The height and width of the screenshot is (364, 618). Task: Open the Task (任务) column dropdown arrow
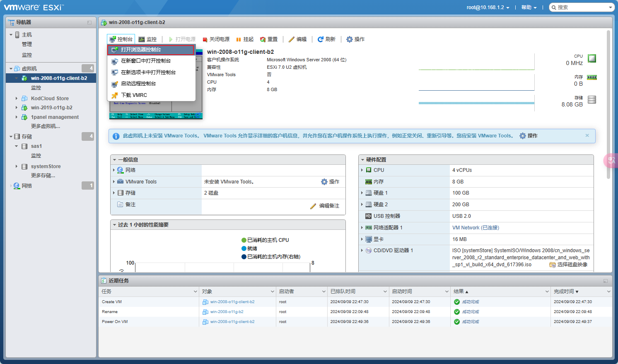[196, 292]
